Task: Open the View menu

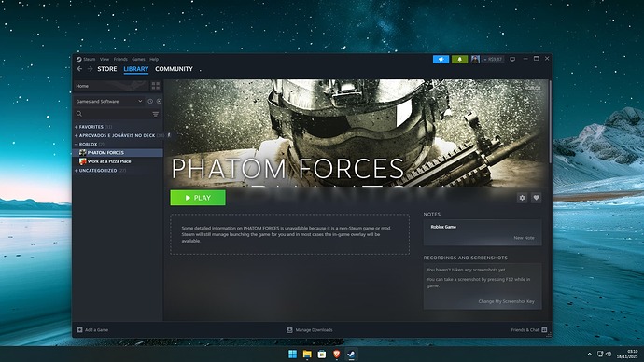Action: coord(105,59)
